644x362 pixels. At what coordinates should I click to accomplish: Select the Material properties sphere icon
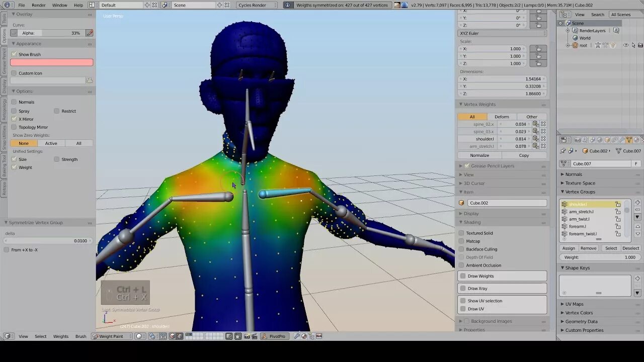click(637, 140)
